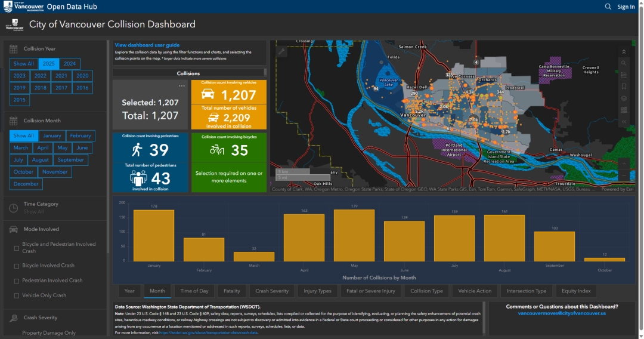Image resolution: width=644 pixels, height=339 pixels.
Task: Click the May bar in the chart
Action: click(x=354, y=235)
